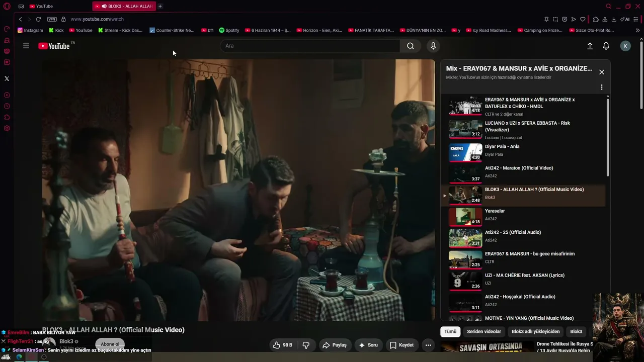This screenshot has height=362, width=644.
Task: Play Ati242 - Maraton from the mix
Action: [x=523, y=174]
